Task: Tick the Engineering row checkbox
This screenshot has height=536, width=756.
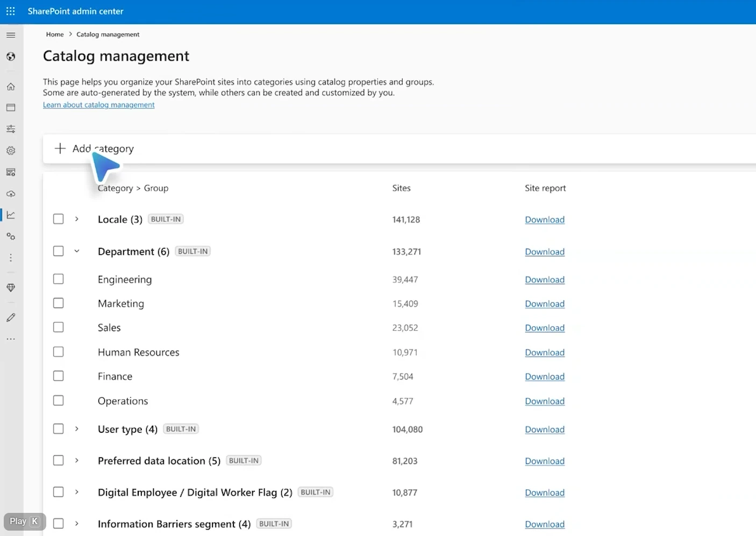Action: [59, 279]
